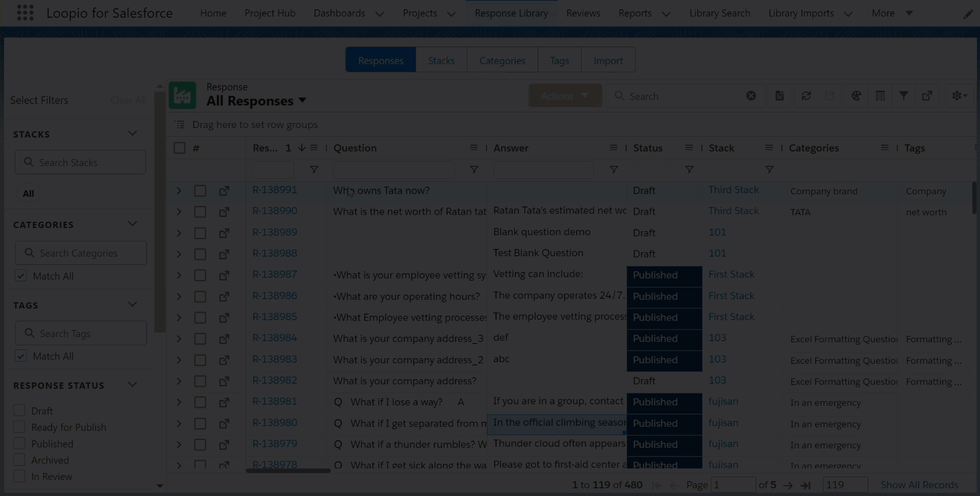Click pop-out icon for row R-138982
The height and width of the screenshot is (496, 980).
224,381
